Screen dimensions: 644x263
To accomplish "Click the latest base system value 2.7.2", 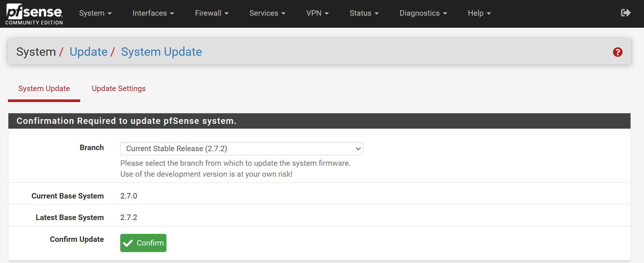I will 129,217.
